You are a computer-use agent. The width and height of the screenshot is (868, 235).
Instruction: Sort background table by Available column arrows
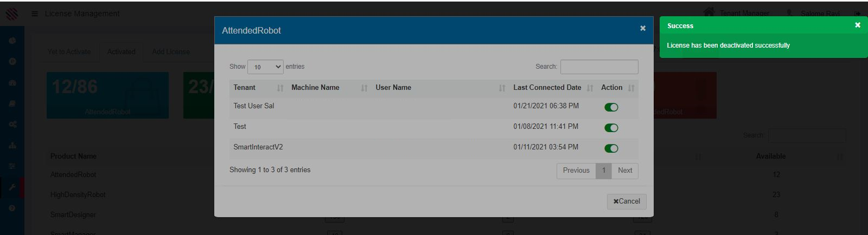(x=840, y=156)
